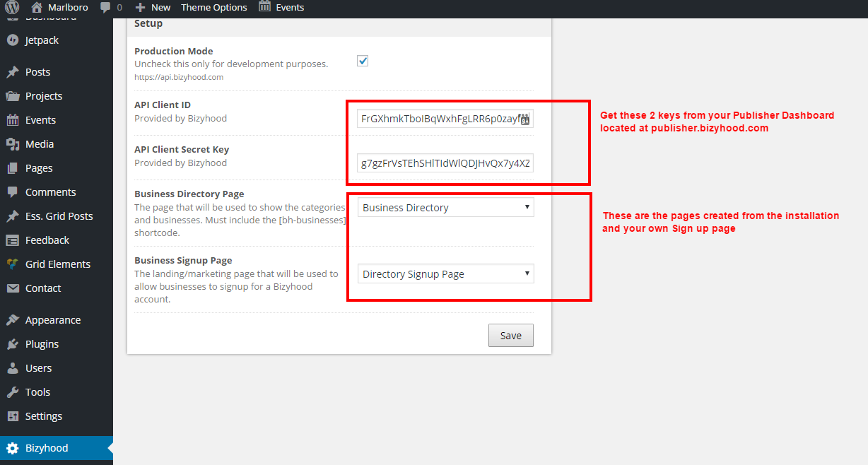Open Events in the admin bar

pyautogui.click(x=290, y=8)
